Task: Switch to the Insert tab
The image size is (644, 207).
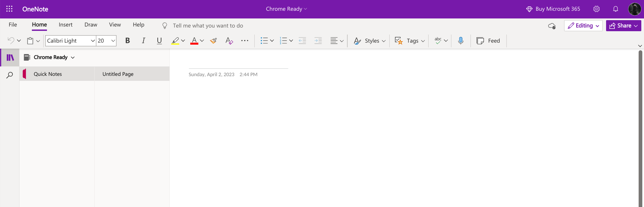Action: (66, 25)
